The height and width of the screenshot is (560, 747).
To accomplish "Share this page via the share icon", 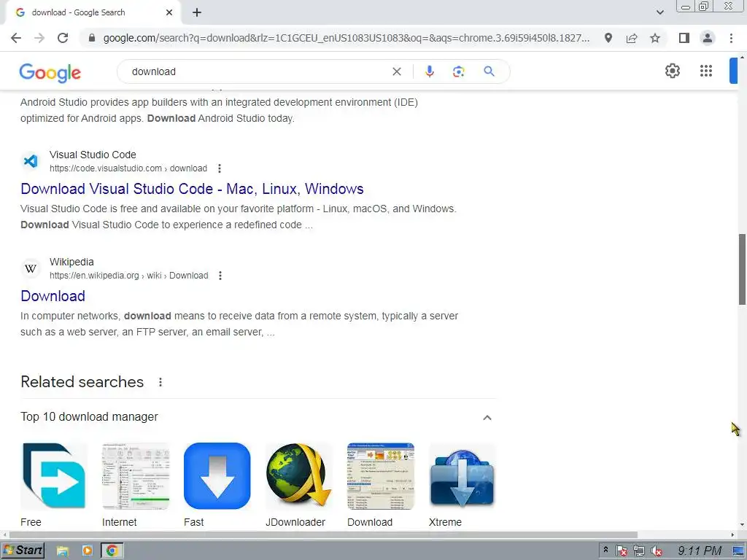I will click(x=632, y=38).
